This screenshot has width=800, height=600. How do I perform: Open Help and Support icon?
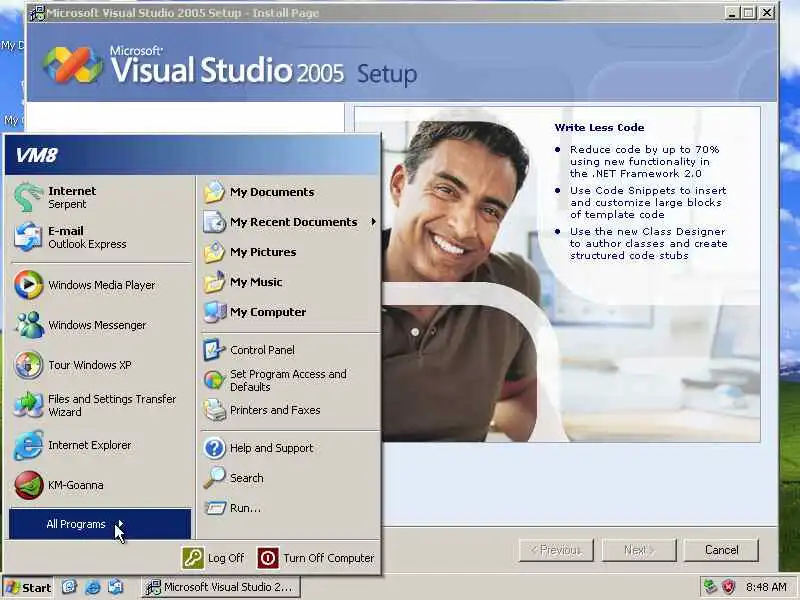coord(214,448)
